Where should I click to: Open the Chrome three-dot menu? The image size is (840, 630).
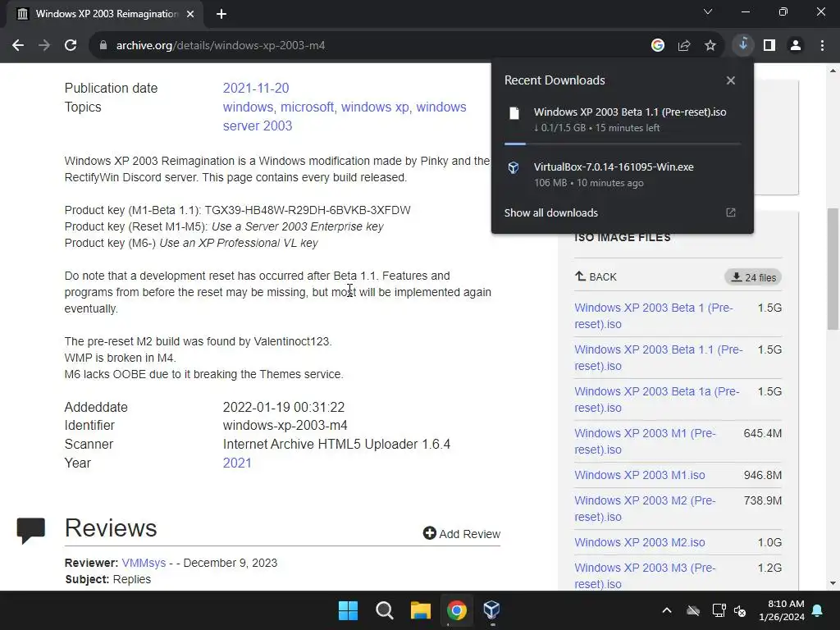click(x=822, y=46)
